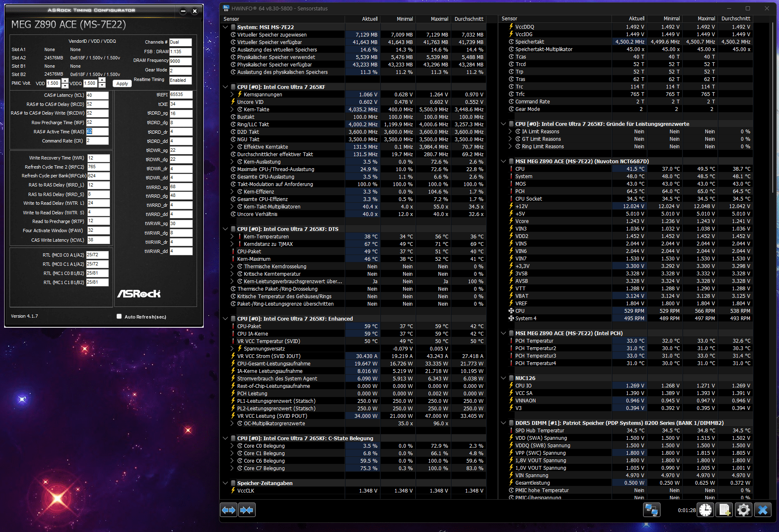Click the thermometer icon beside MOS
The height and width of the screenshot is (532, 779).
pyautogui.click(x=511, y=184)
